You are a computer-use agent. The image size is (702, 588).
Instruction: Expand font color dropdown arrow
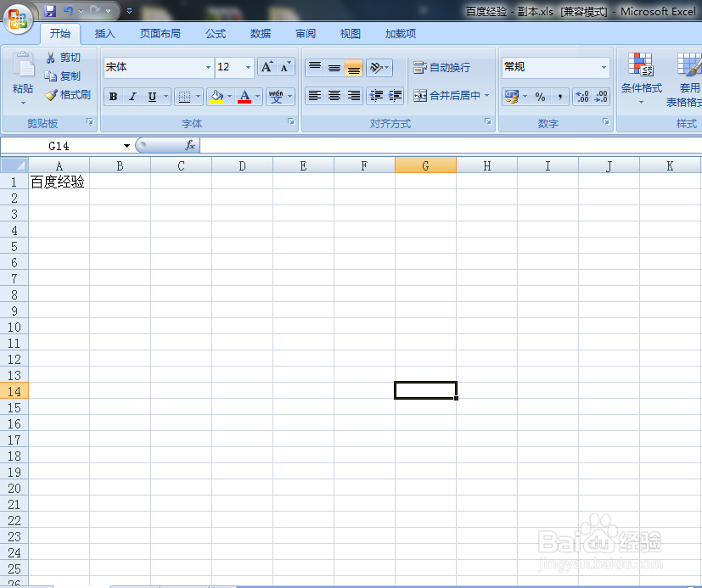tap(257, 96)
